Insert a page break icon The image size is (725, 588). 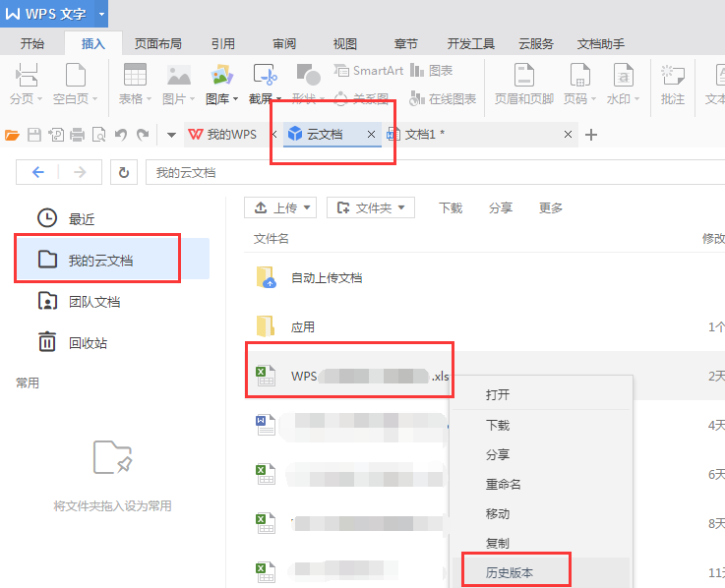click(x=26, y=76)
